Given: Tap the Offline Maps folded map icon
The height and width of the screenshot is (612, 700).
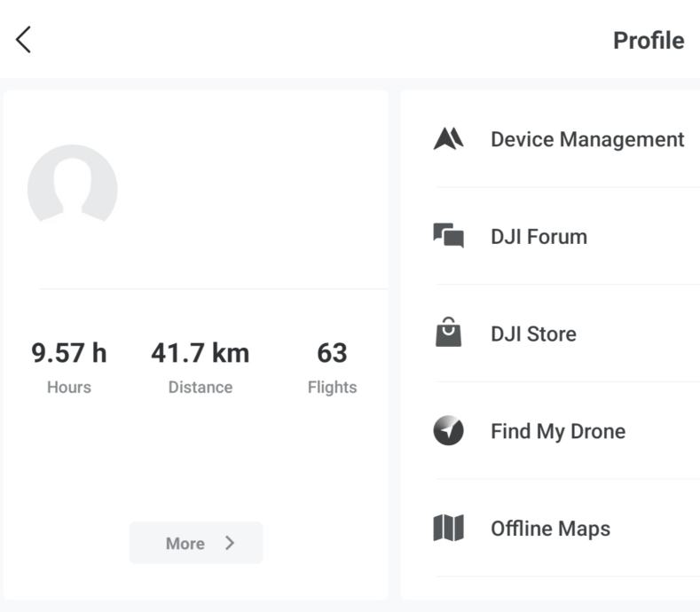Looking at the screenshot, I should (x=449, y=529).
